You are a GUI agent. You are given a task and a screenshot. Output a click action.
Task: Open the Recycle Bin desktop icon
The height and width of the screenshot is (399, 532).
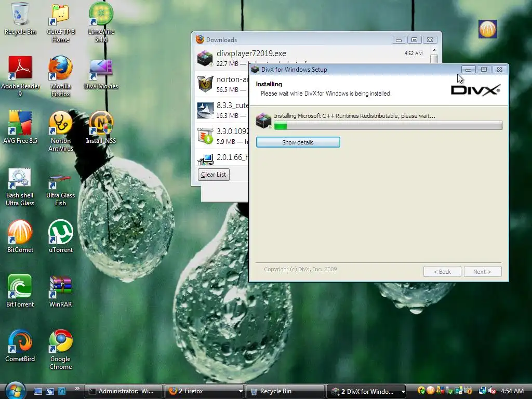point(20,19)
